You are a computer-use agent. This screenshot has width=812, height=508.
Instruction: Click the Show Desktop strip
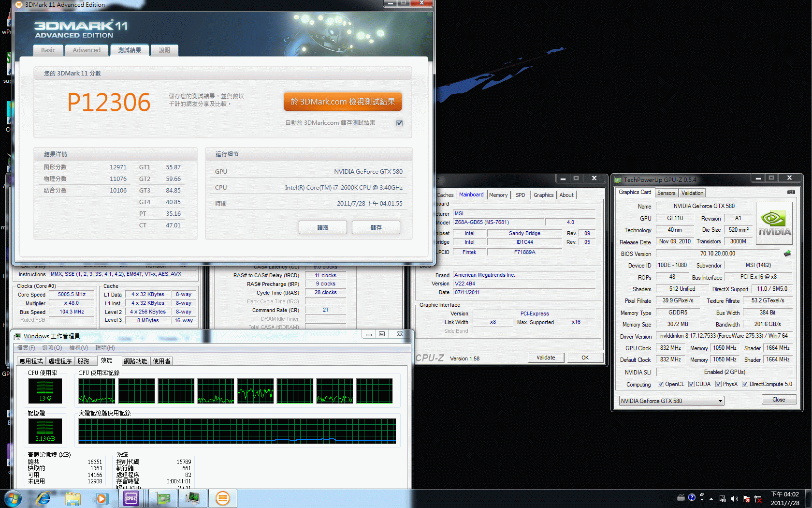[x=809, y=498]
